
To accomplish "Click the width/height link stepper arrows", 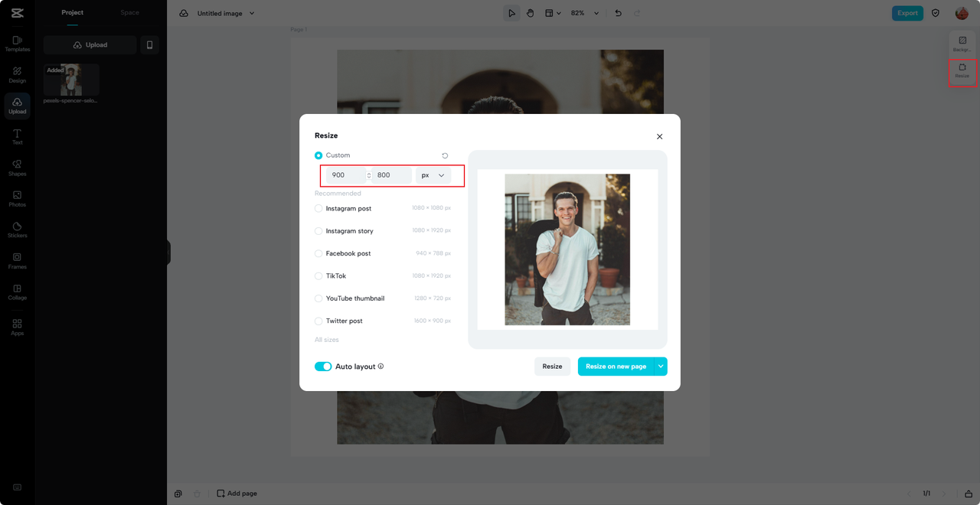I will tap(369, 175).
